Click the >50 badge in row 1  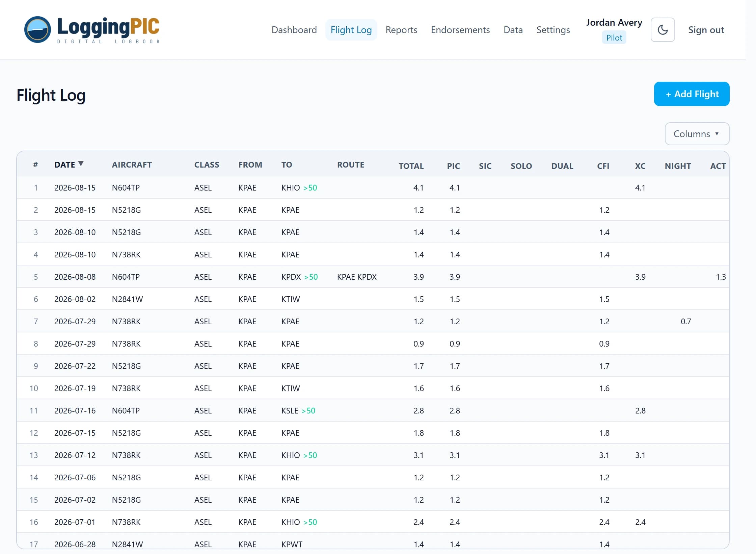point(310,187)
